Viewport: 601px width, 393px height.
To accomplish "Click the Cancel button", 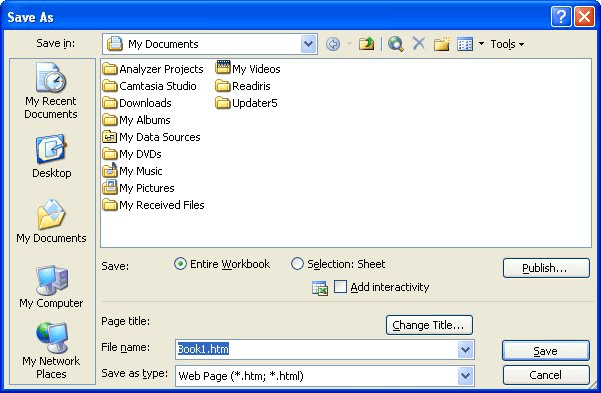I will coord(546,375).
